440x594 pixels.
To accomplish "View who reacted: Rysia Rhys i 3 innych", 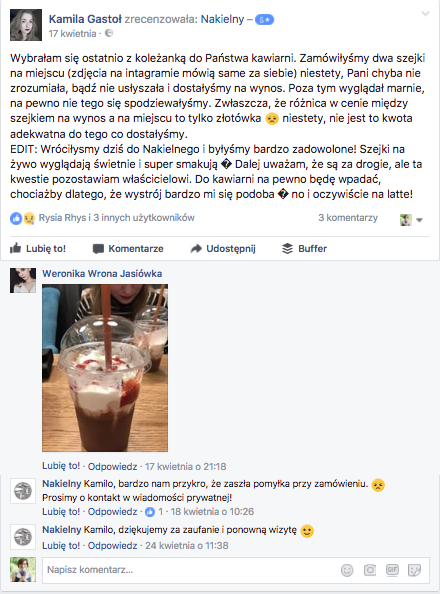I will 116,217.
